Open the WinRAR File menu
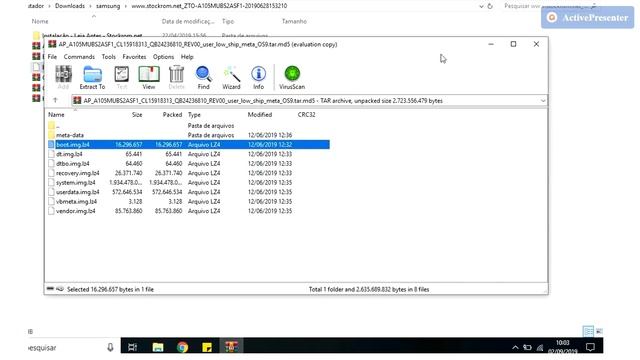 point(52,57)
